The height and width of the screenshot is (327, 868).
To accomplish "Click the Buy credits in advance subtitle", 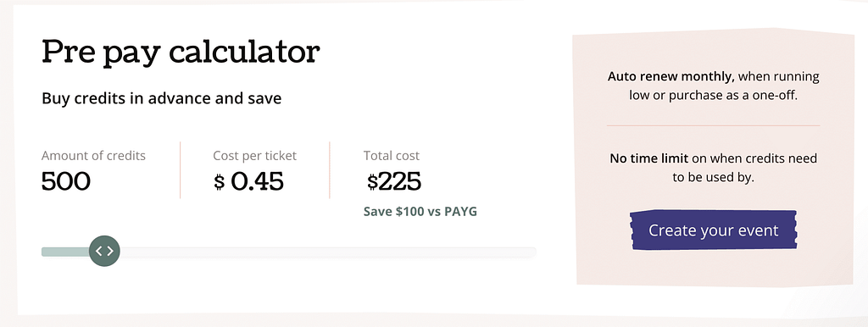I will (162, 99).
